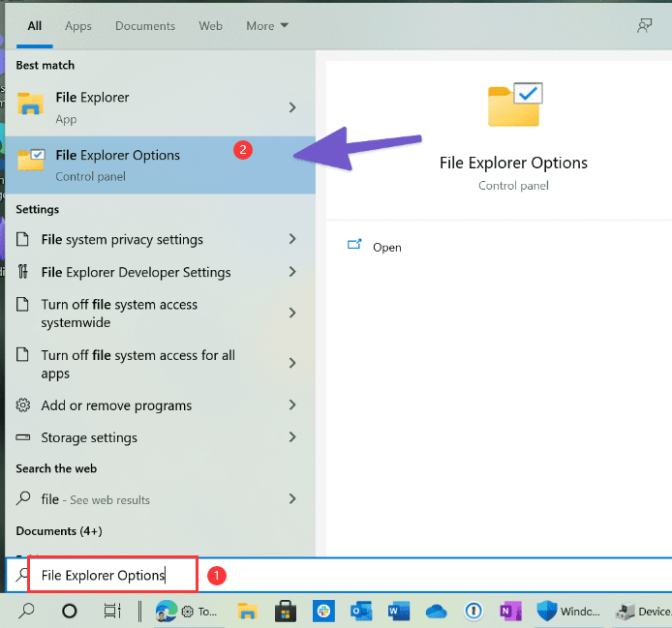The image size is (672, 628).
Task: Open File Explorer from the taskbar
Action: click(247, 612)
